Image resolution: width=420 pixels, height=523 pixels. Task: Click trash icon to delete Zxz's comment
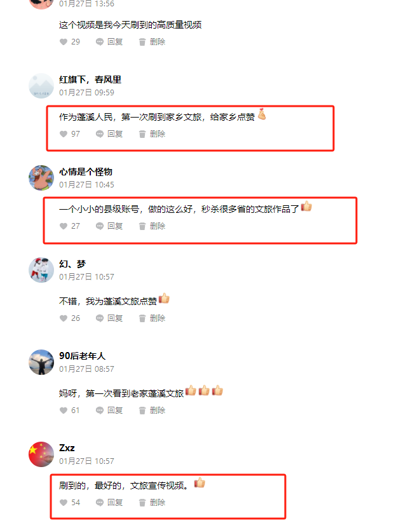tap(142, 502)
